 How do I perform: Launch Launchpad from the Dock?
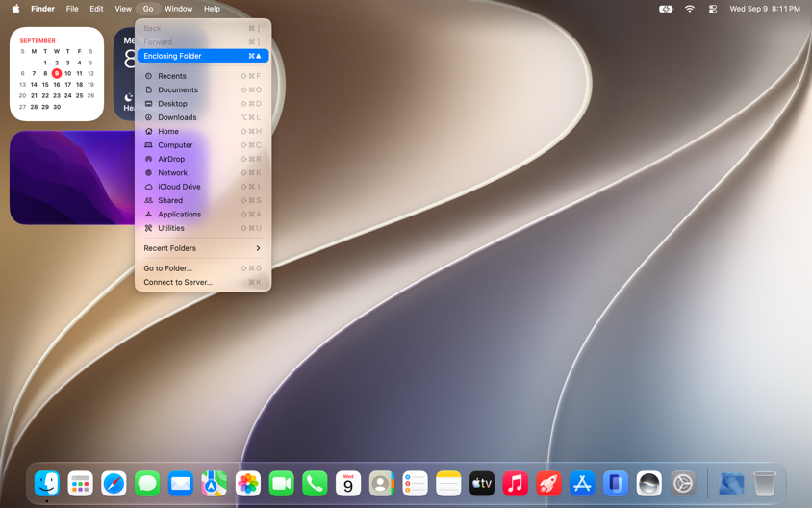point(80,484)
